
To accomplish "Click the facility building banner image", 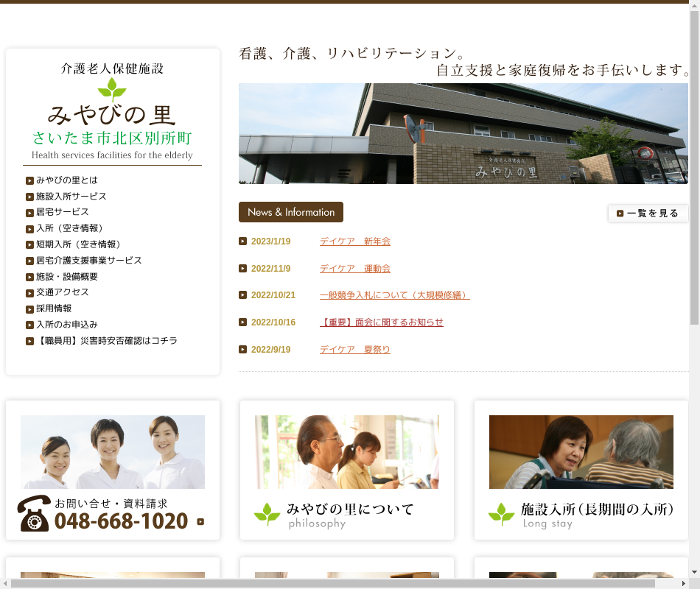I will (463, 133).
